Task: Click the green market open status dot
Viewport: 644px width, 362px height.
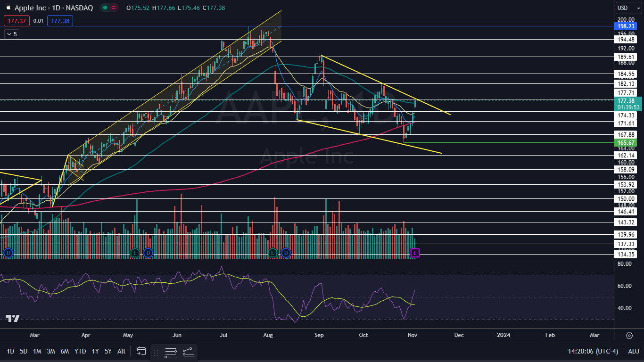Action: point(104,8)
